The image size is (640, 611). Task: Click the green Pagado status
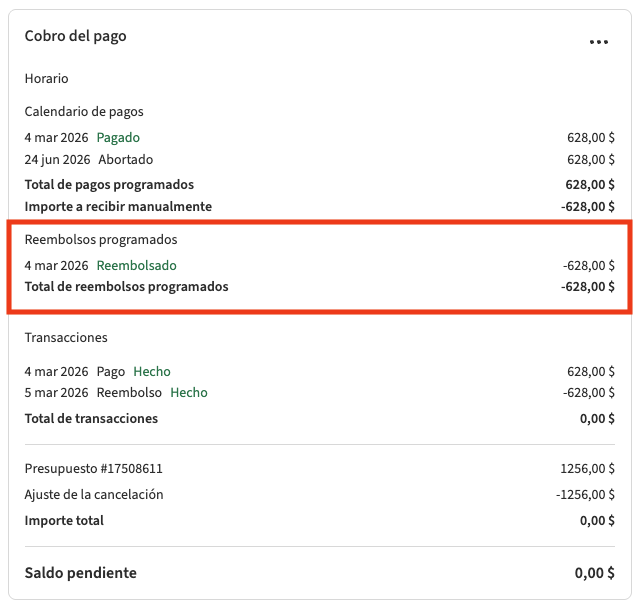click(x=118, y=137)
